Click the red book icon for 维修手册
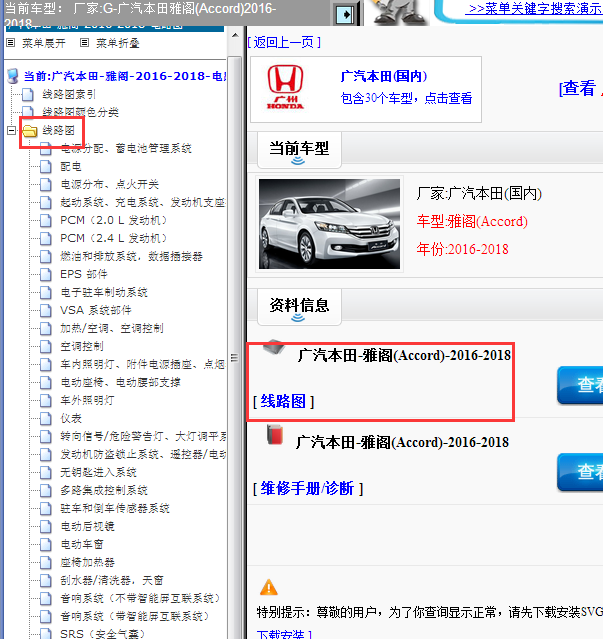This screenshot has height=639, width=603. pos(274,436)
